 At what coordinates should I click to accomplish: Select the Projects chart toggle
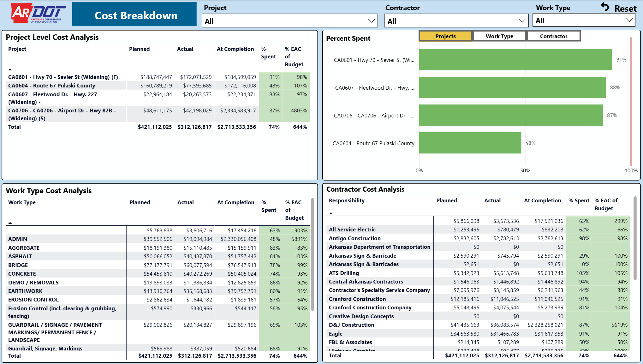(445, 36)
